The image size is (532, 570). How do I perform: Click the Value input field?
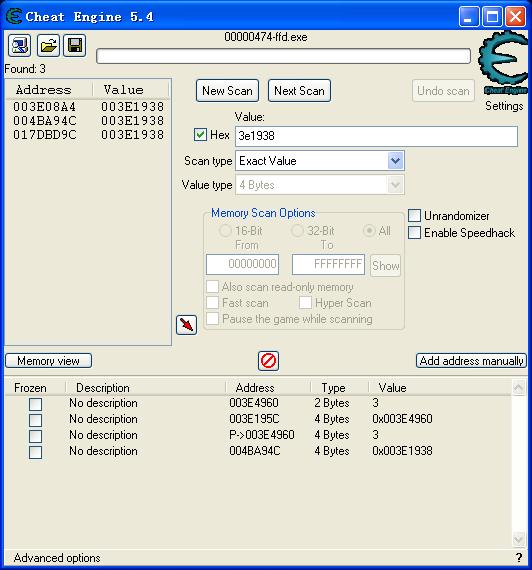[376, 136]
